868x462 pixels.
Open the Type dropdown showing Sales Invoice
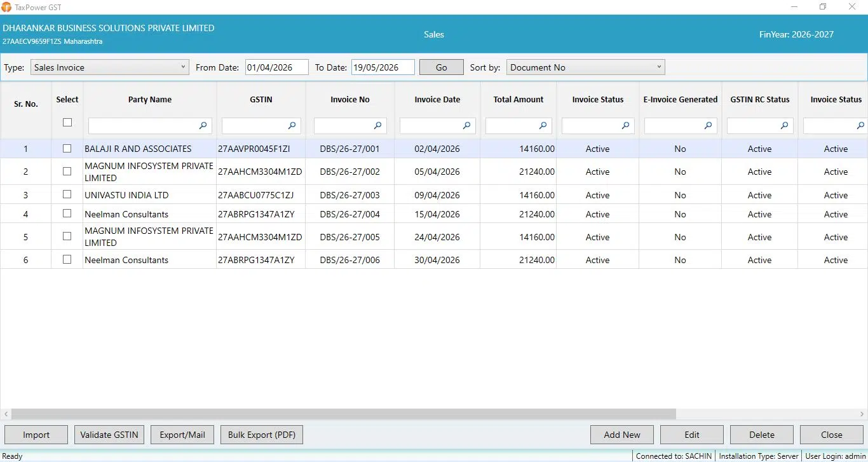tap(110, 67)
